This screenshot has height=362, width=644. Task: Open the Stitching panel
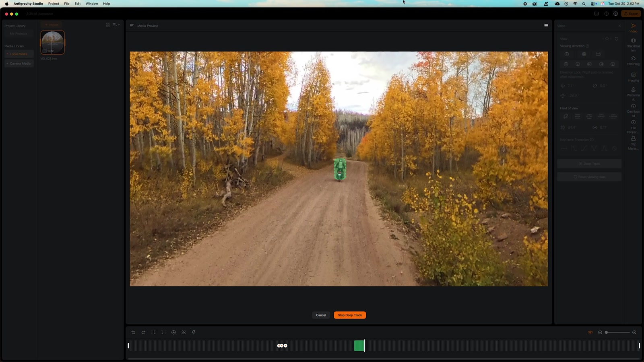pos(633,61)
